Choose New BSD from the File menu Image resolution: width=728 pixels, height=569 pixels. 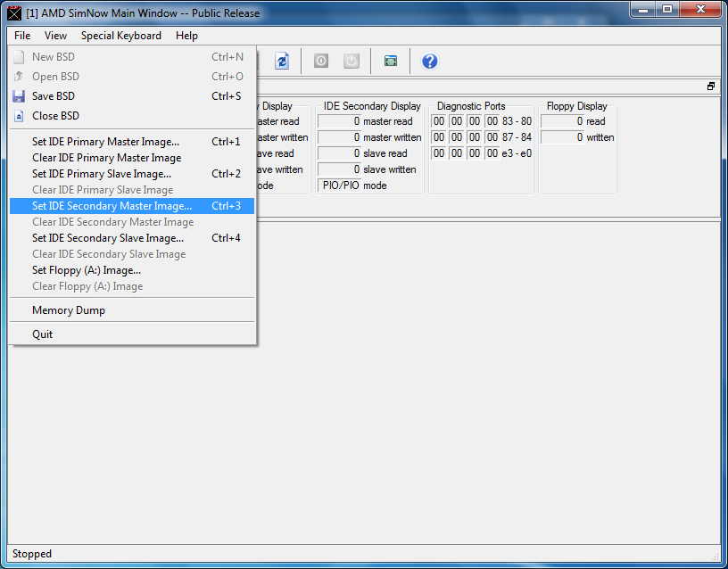[132, 57]
